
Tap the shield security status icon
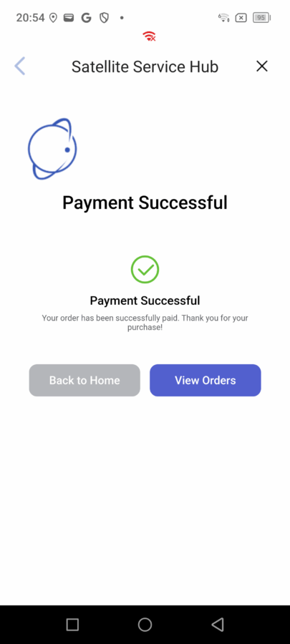(105, 18)
